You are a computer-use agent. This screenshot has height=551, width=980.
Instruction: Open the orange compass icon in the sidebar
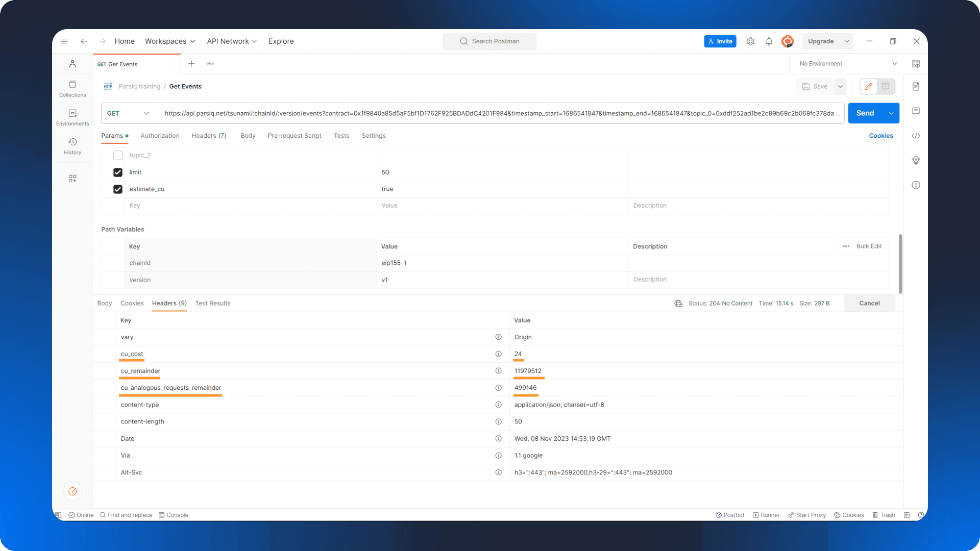(x=72, y=491)
